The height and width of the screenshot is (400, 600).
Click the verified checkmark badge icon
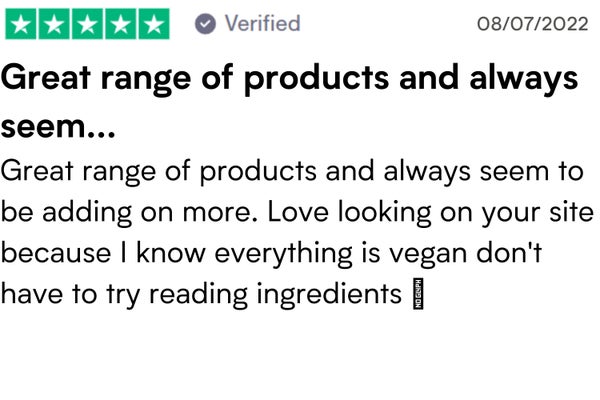[205, 24]
